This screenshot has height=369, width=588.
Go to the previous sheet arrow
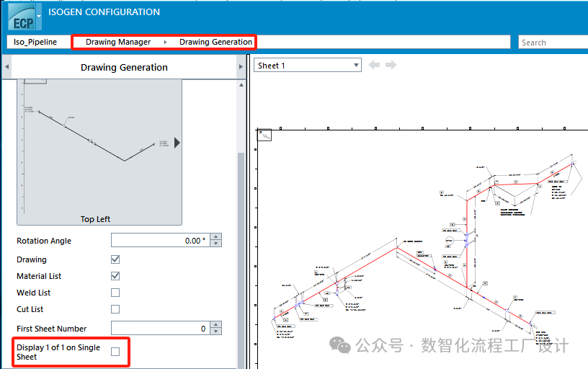click(374, 65)
